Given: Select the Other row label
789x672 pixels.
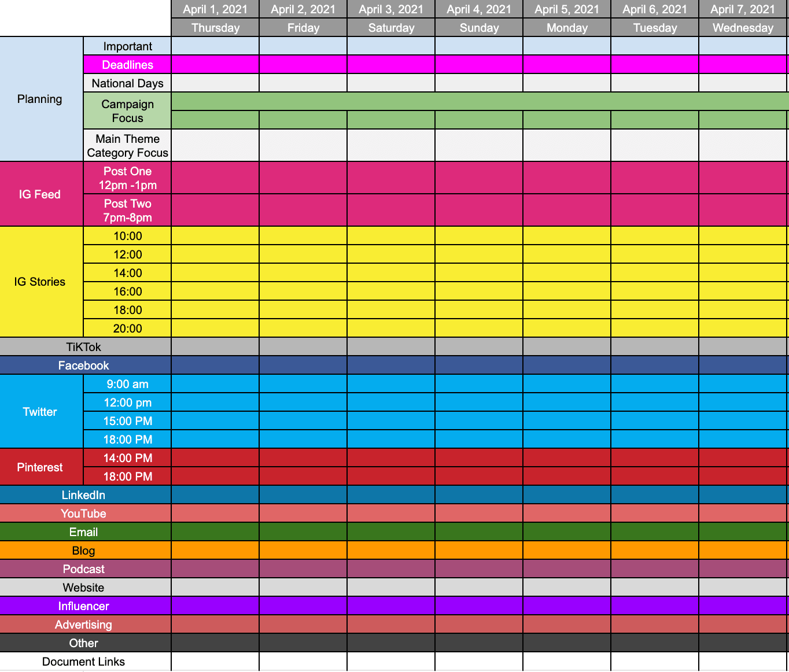Looking at the screenshot, I should [85, 643].
